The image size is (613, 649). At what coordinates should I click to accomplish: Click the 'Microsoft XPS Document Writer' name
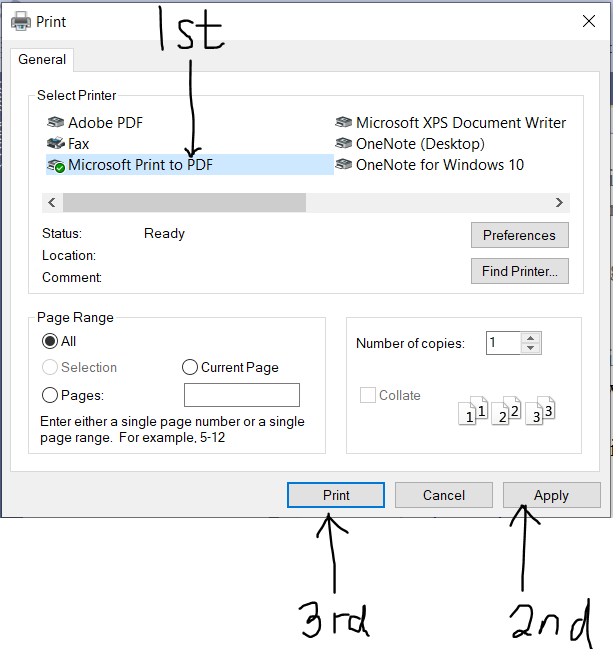(x=461, y=123)
